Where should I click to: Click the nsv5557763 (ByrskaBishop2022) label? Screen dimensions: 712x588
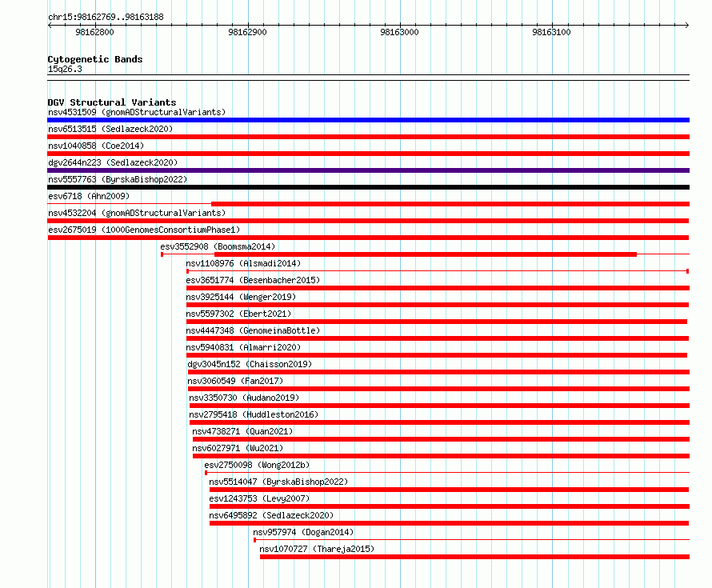point(118,179)
